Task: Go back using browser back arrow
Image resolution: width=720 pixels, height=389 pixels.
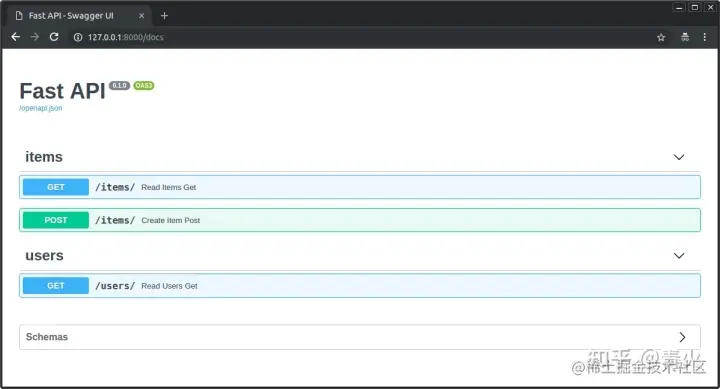Action: pos(15,37)
